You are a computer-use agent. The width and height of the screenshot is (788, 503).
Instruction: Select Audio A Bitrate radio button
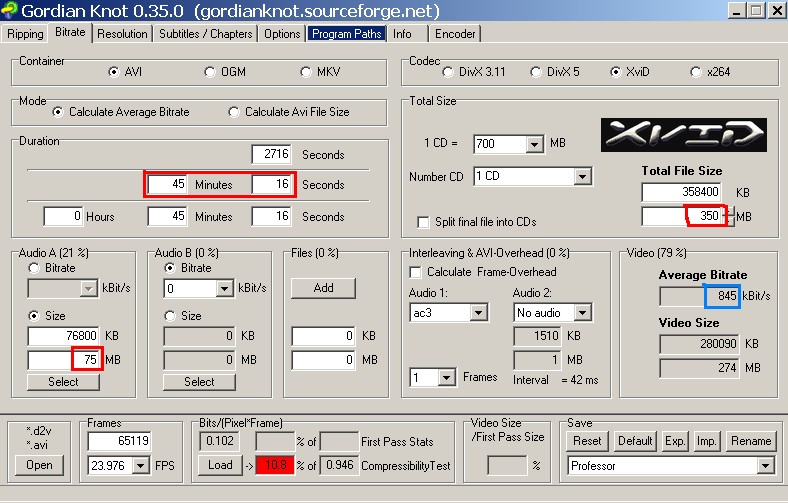34,268
